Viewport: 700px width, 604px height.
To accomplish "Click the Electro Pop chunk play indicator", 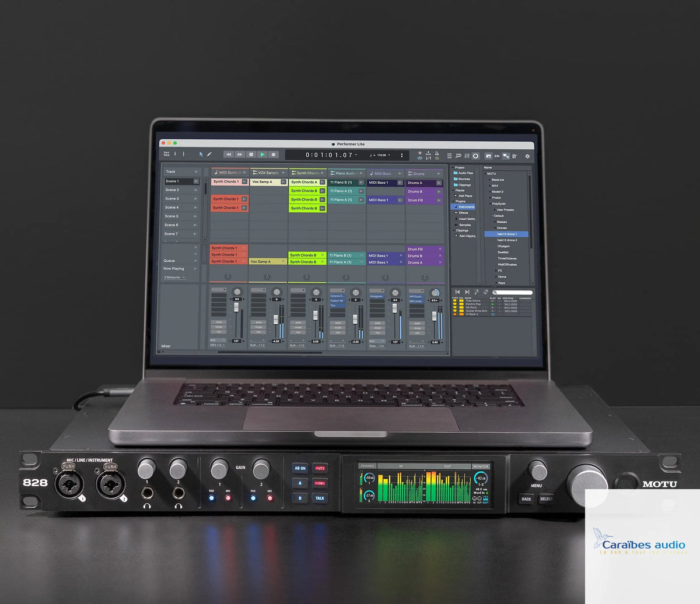I will click(492, 304).
